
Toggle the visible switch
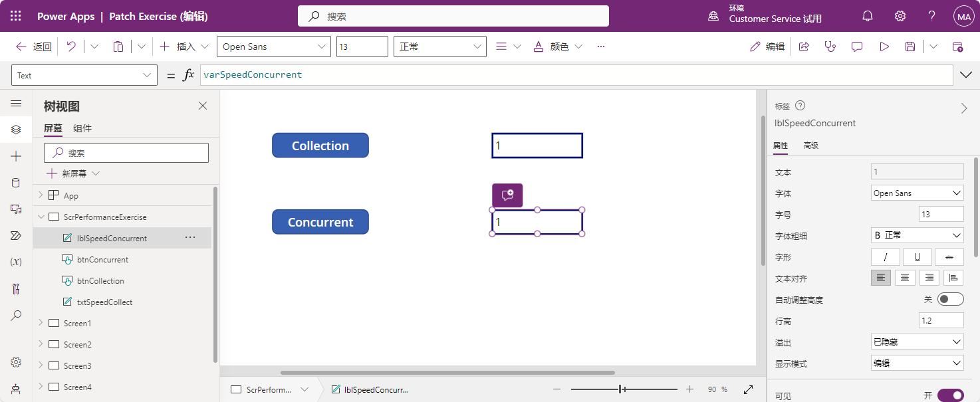(x=950, y=395)
